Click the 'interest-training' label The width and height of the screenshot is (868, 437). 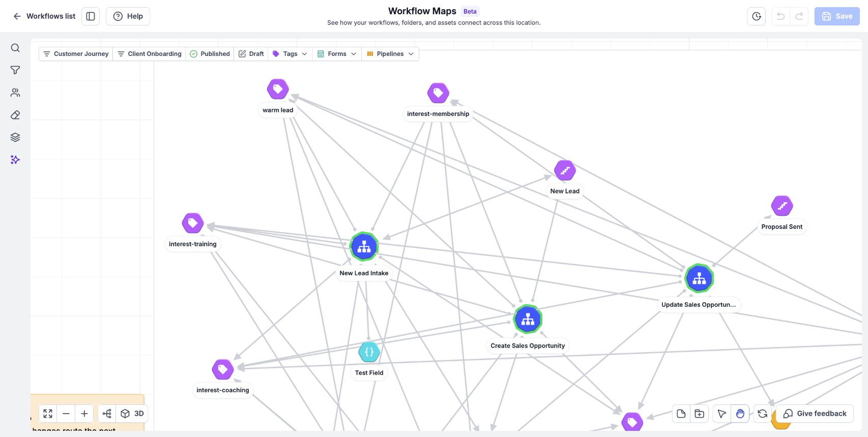point(193,244)
